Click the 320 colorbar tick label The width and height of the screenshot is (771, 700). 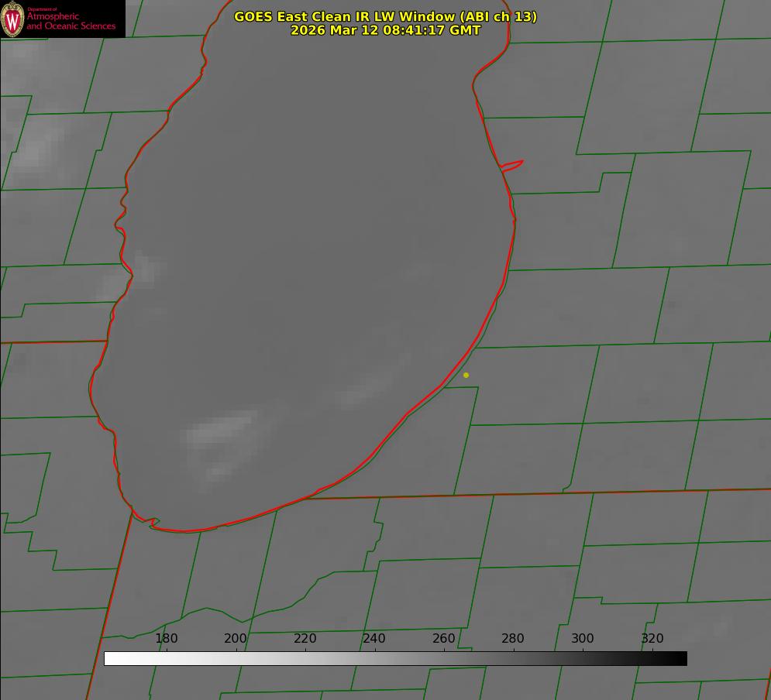(652, 638)
